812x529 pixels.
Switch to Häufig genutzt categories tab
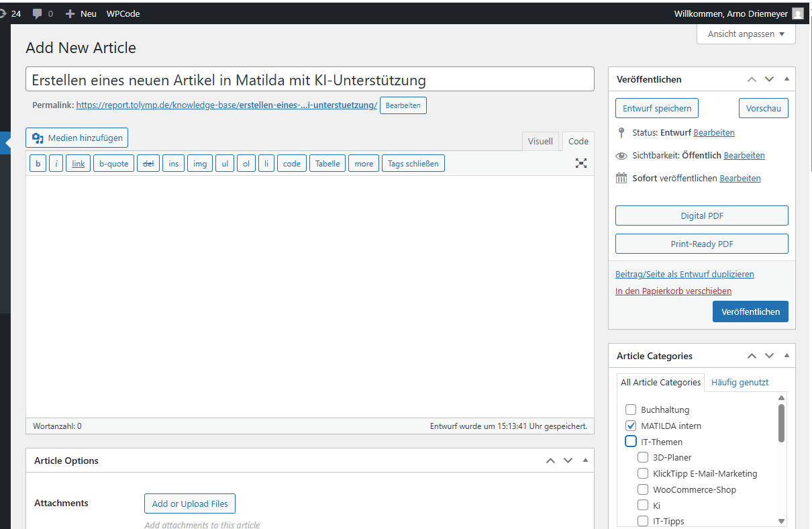pyautogui.click(x=740, y=382)
